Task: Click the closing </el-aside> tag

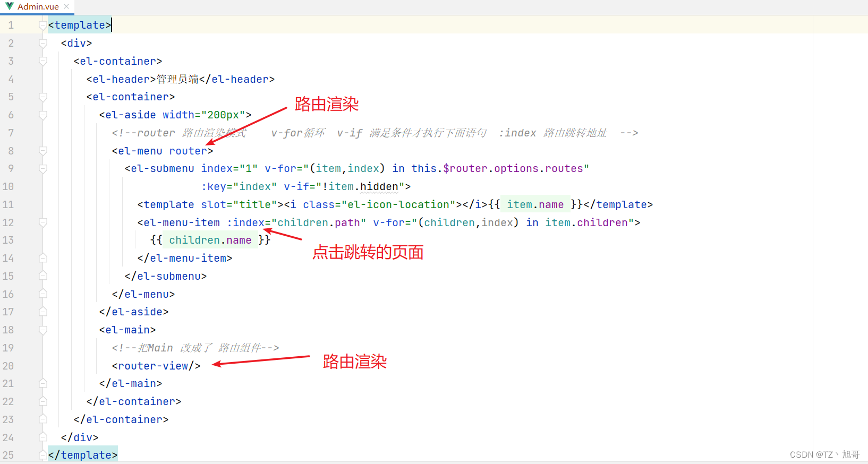Action: 134,312
